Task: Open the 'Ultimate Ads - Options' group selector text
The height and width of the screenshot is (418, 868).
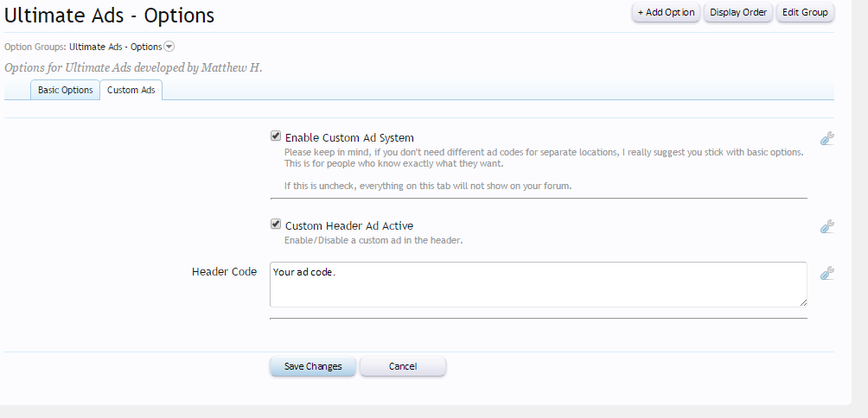Action: [115, 47]
